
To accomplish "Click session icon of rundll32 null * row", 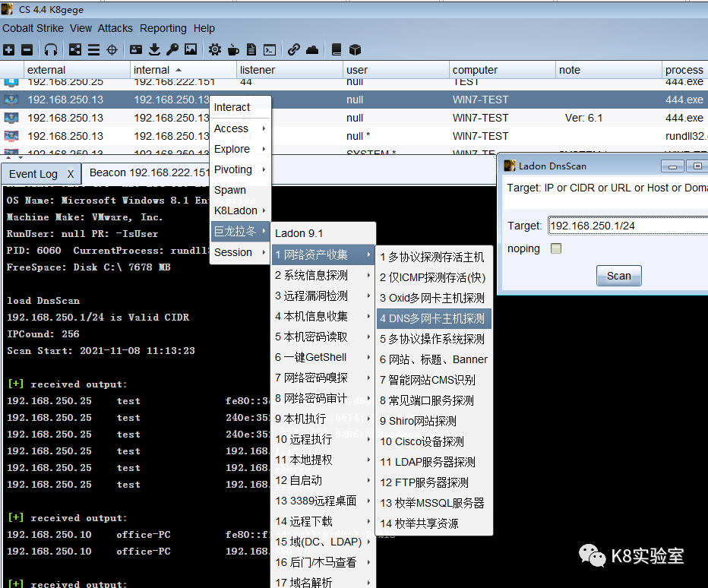I will [11, 136].
